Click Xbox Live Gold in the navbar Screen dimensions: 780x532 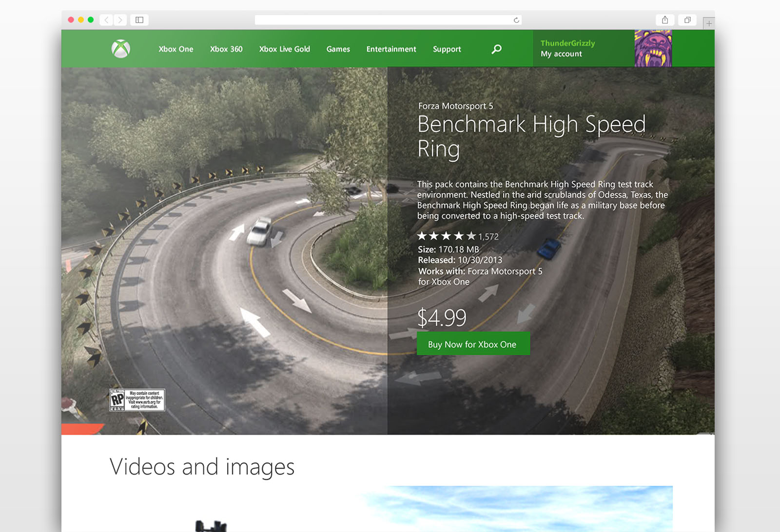(x=285, y=49)
